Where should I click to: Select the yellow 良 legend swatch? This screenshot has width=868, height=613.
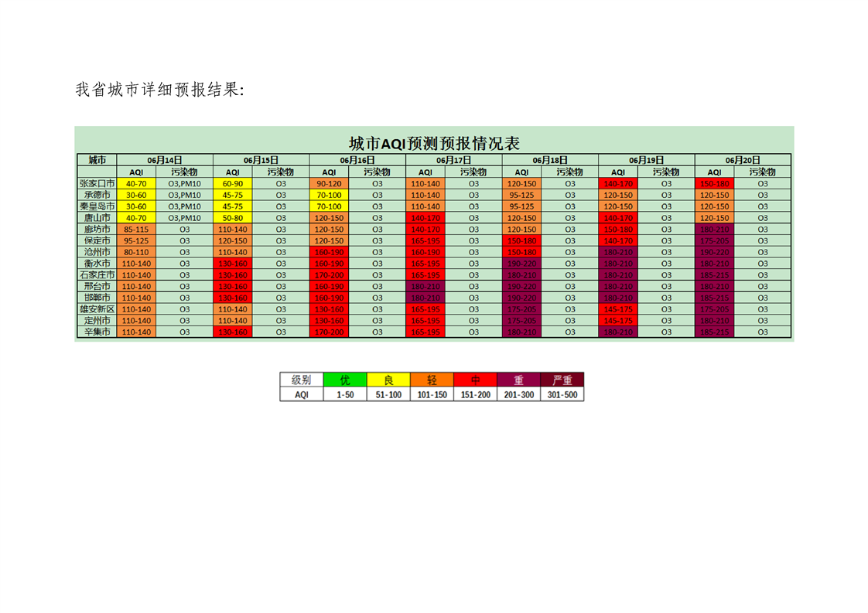coord(388,380)
